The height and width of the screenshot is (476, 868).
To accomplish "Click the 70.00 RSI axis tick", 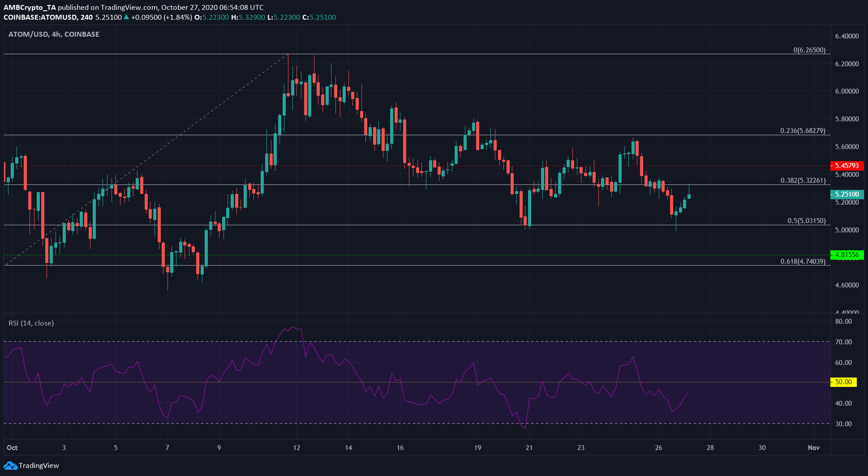I will click(844, 342).
